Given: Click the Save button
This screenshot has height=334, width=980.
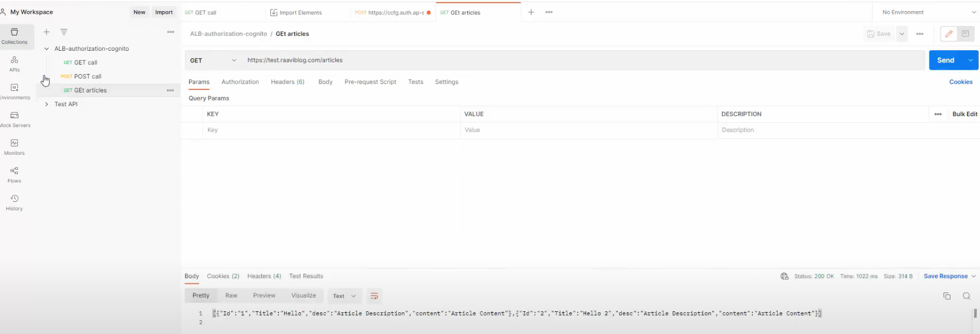Looking at the screenshot, I should click(879, 34).
